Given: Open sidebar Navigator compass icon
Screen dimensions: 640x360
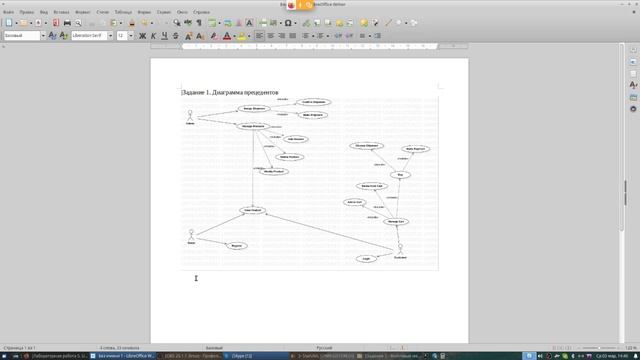Looking at the screenshot, I should [633, 109].
